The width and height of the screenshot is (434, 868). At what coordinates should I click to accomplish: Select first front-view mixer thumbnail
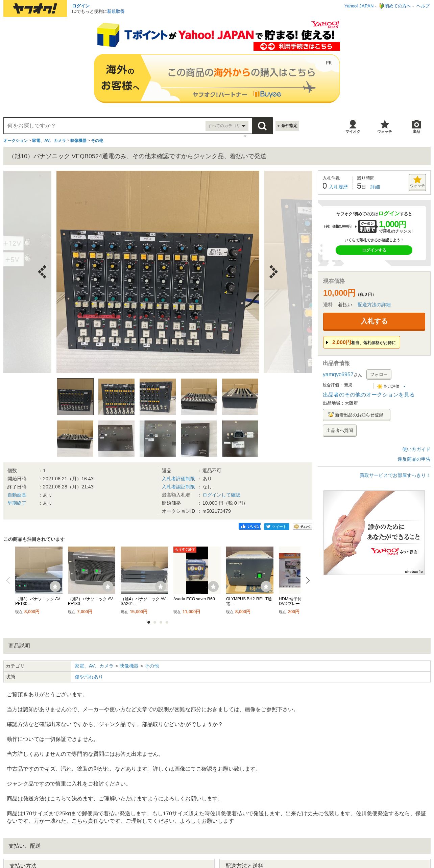(x=75, y=396)
